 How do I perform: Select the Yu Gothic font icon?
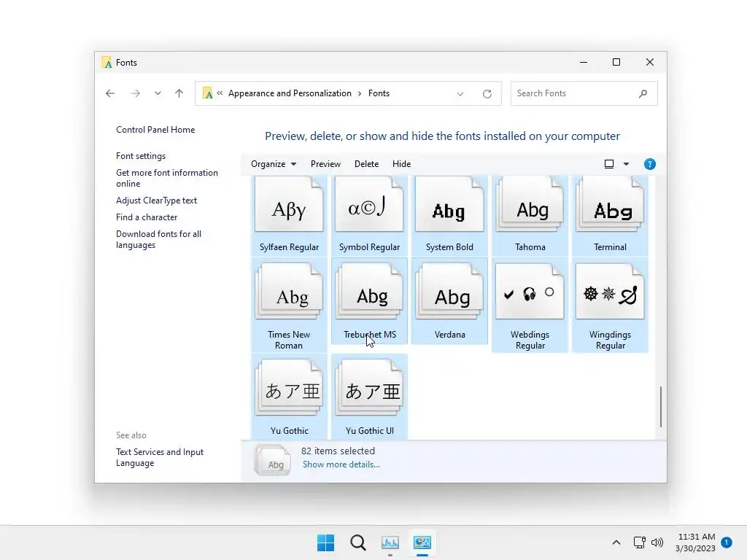289,388
